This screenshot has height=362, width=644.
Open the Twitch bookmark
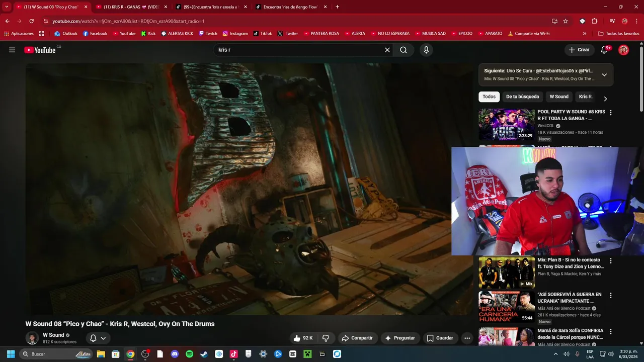208,34
